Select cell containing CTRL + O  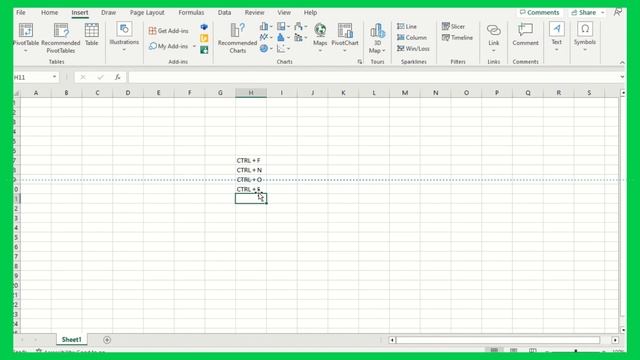click(251, 180)
